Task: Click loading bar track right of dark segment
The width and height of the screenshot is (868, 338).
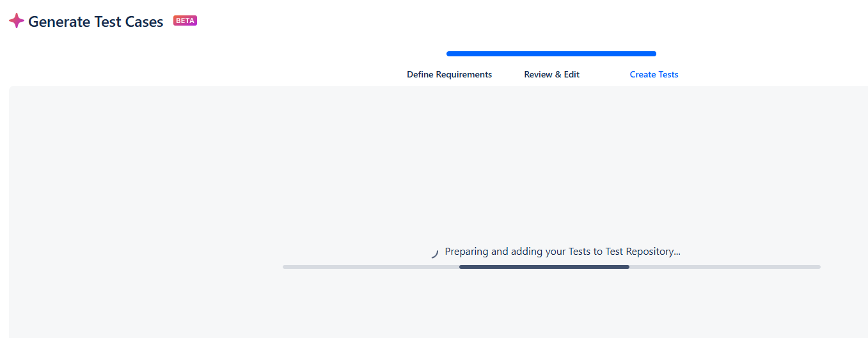Action: click(x=725, y=267)
